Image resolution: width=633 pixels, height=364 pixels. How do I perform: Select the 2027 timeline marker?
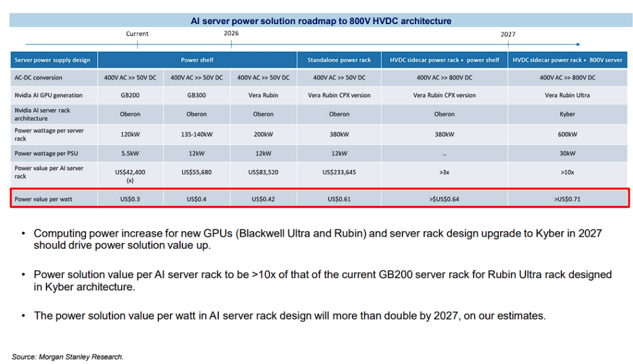click(x=508, y=34)
